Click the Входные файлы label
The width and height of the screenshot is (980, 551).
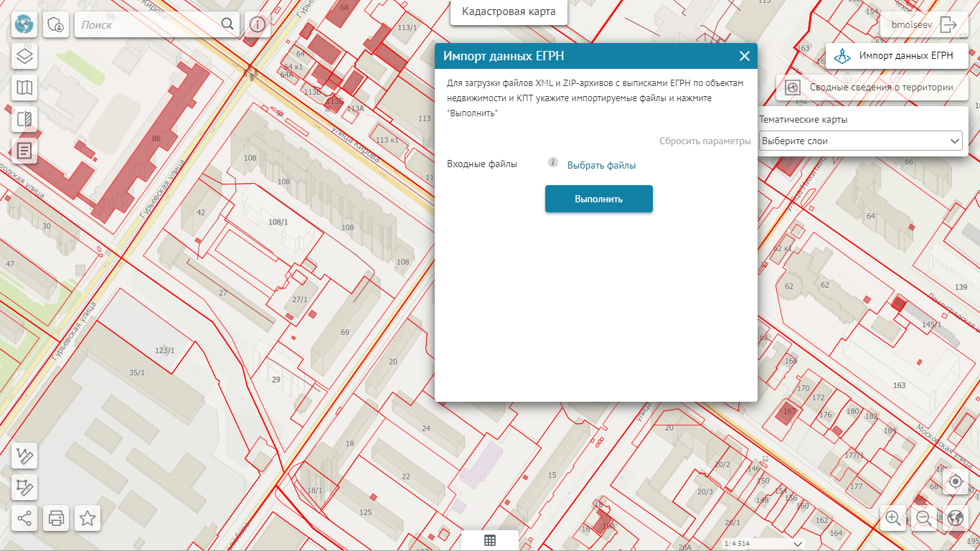(x=482, y=164)
